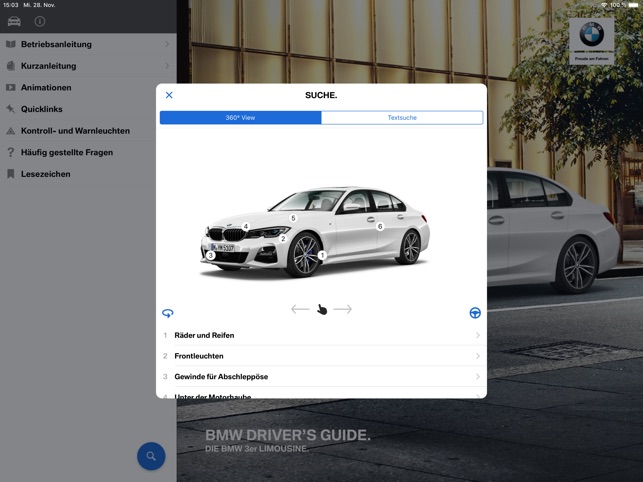This screenshot has width=643, height=482.
Task: Open Häufig gestellte Fragen in the sidebar
Action: point(88,153)
